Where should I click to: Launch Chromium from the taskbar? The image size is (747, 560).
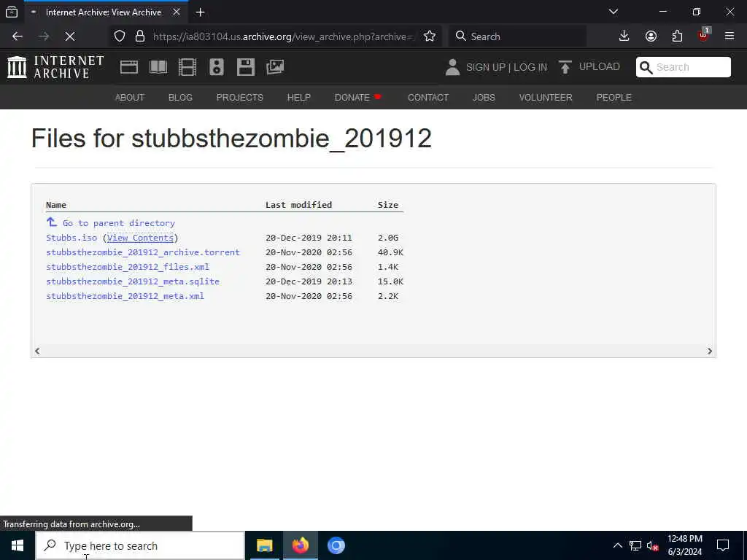tap(336, 545)
